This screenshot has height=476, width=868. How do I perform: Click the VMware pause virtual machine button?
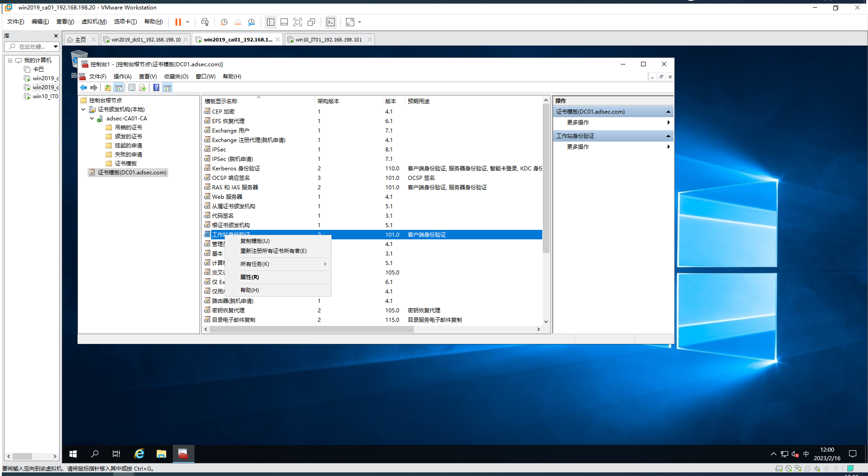(x=178, y=22)
